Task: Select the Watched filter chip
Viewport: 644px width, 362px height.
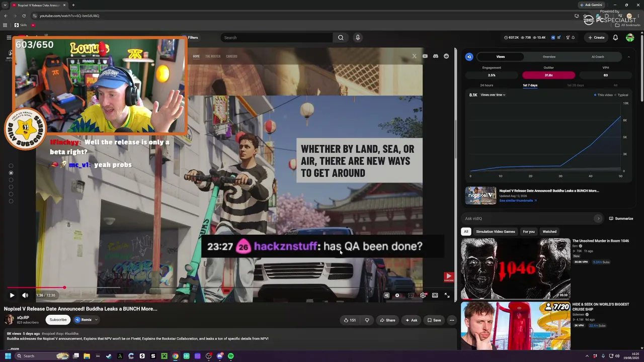Action: [x=549, y=232]
